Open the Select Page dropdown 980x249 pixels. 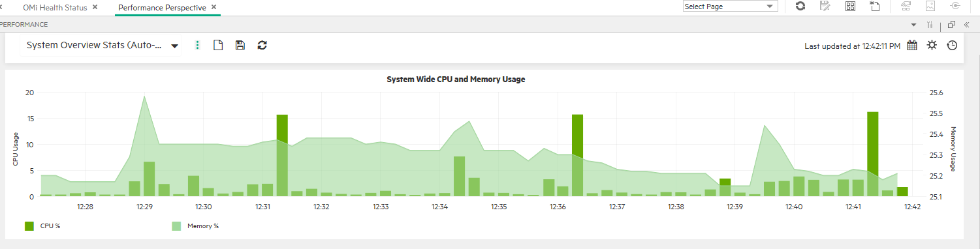pos(731,7)
